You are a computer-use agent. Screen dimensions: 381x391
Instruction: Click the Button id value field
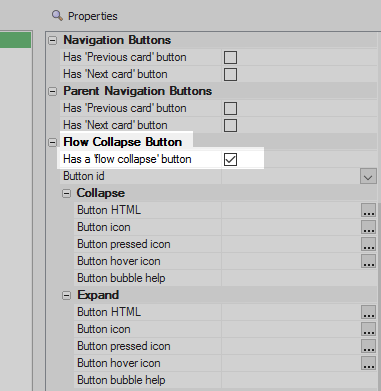[x=291, y=176]
